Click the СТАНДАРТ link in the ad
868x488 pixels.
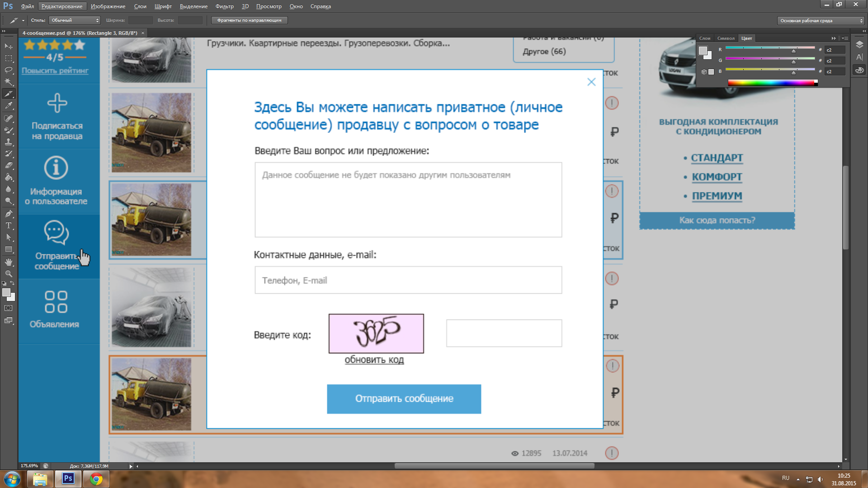(x=717, y=158)
